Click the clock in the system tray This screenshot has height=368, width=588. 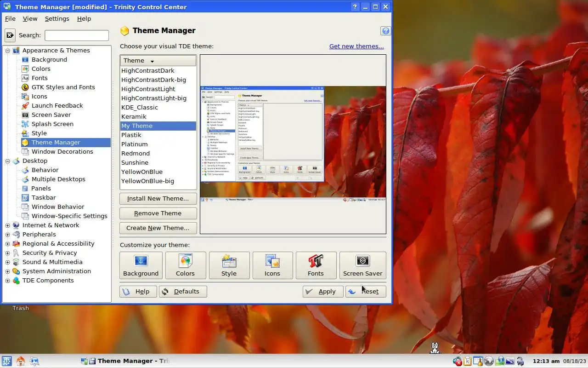tap(560, 361)
